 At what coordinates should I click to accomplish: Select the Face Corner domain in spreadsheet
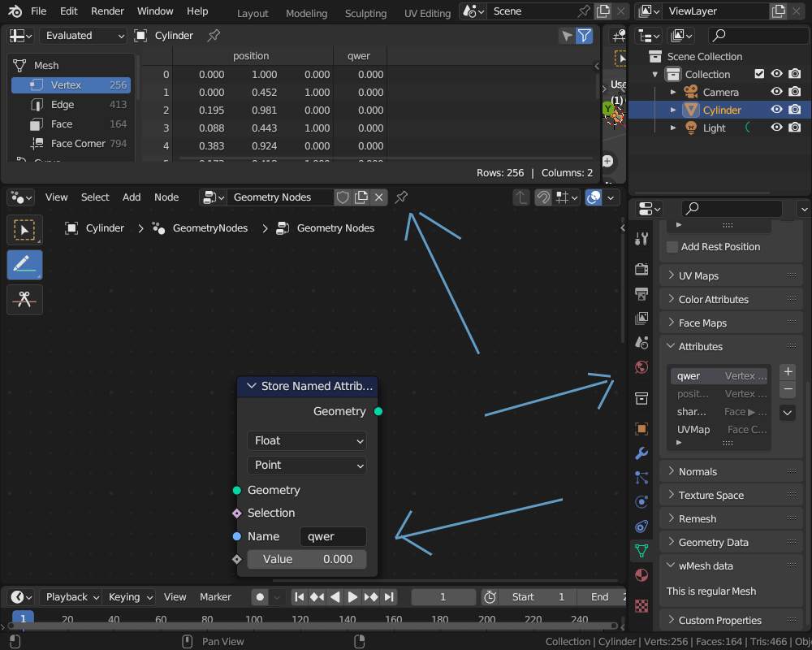pyautogui.click(x=71, y=143)
